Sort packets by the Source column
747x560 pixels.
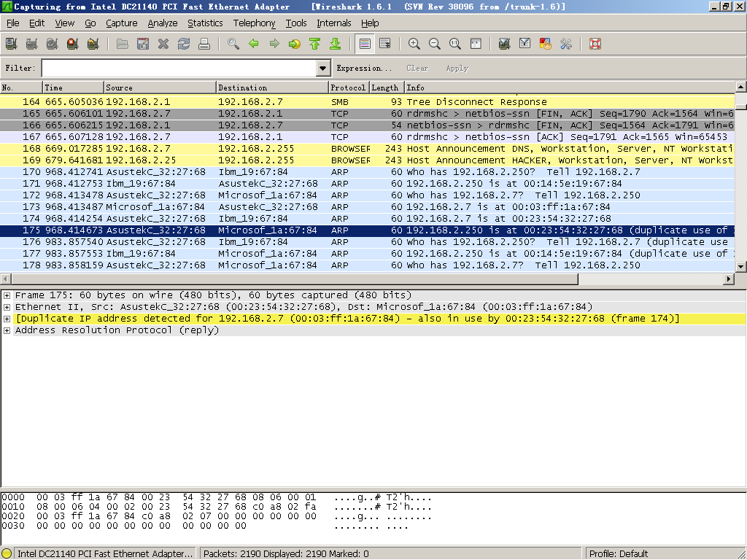[x=160, y=87]
